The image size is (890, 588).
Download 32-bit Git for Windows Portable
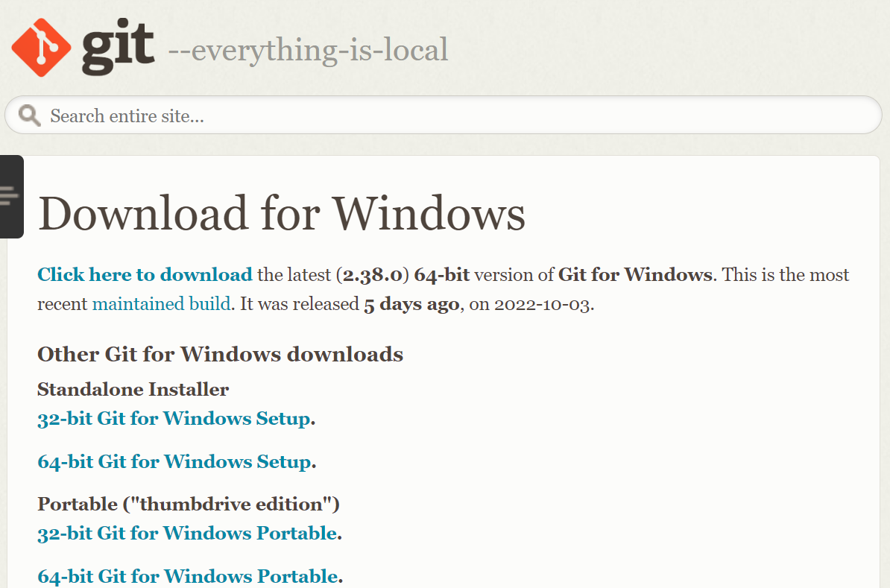187,534
